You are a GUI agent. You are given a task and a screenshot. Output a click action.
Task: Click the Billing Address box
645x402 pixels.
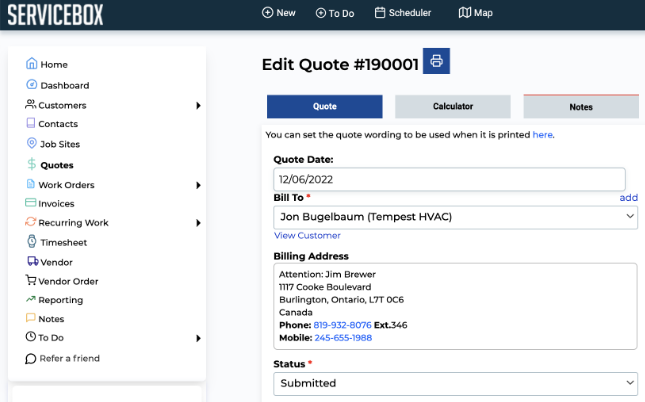[455, 306]
